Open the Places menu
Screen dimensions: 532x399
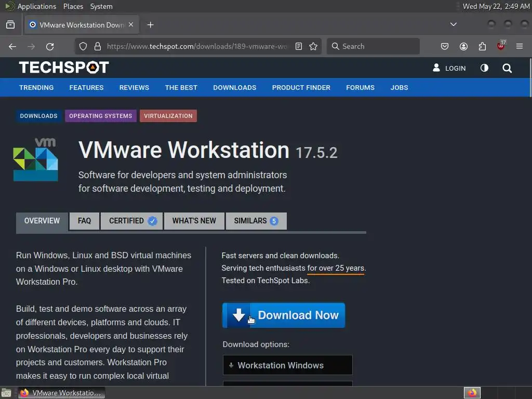(73, 6)
